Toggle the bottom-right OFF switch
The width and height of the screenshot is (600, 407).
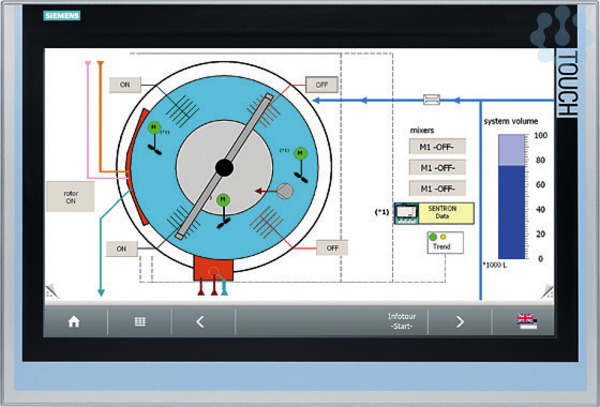332,247
